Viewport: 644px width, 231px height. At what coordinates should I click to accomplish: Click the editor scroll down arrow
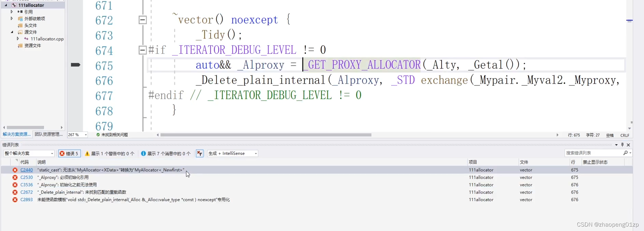[629, 129]
